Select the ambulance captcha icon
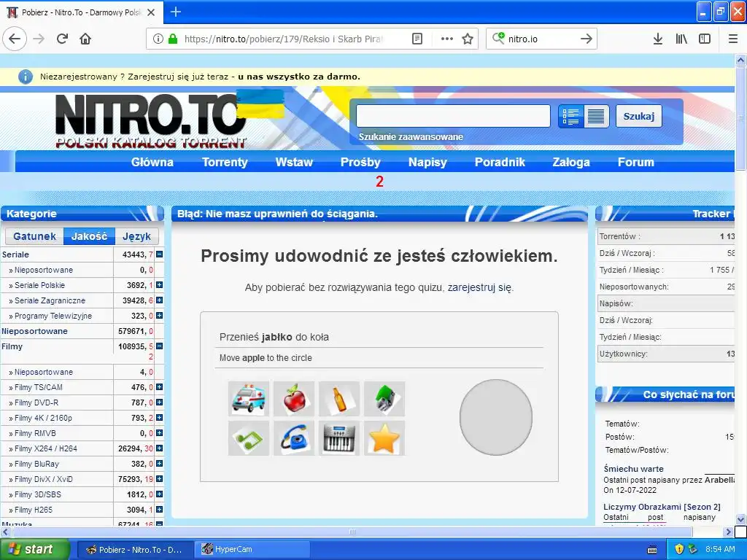 [248, 399]
